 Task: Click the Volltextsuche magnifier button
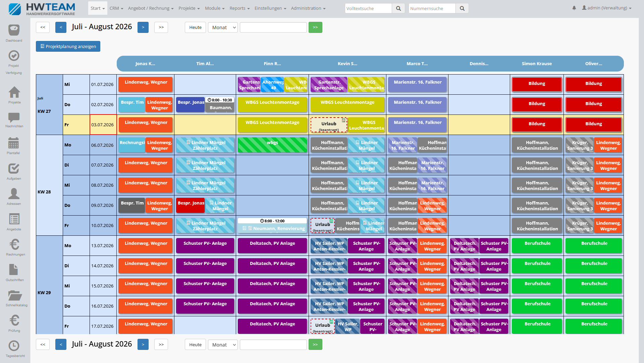pyautogui.click(x=398, y=8)
